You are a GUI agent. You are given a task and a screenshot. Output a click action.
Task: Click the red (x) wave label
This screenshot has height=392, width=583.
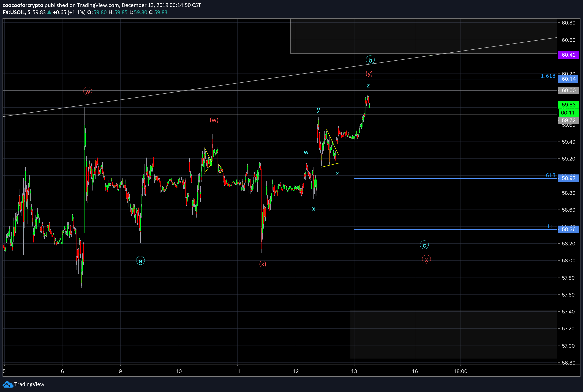point(263,264)
